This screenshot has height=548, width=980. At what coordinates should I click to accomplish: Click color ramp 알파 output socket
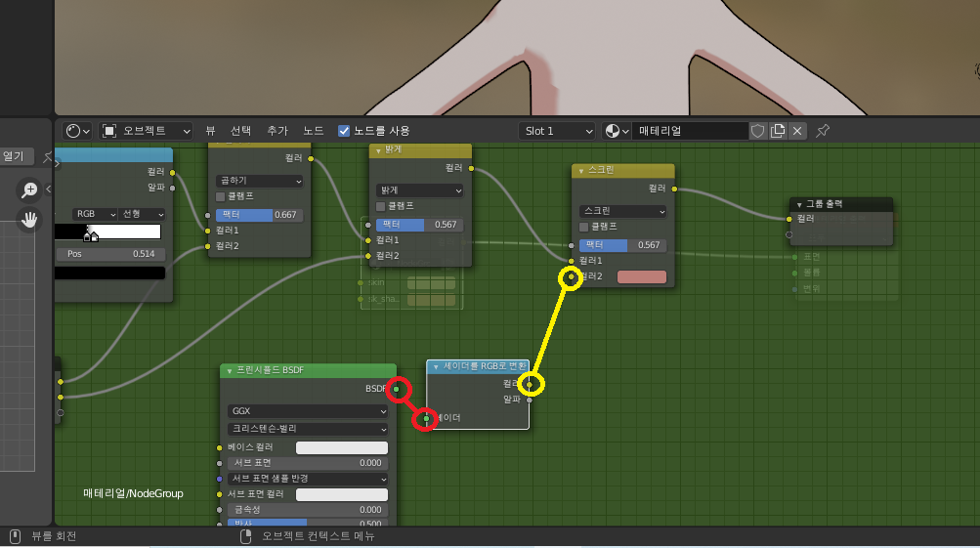click(x=173, y=188)
